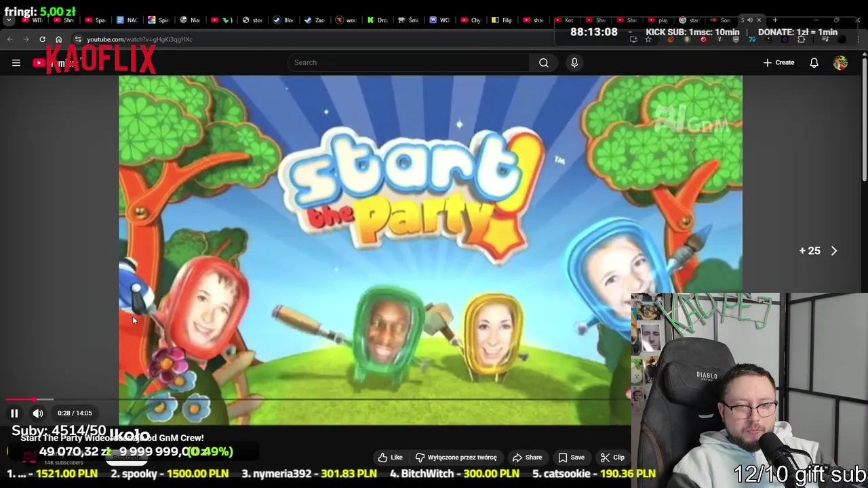The width and height of the screenshot is (868, 488).
Task: Start voice search with the microphone icon
Action: (x=574, y=63)
